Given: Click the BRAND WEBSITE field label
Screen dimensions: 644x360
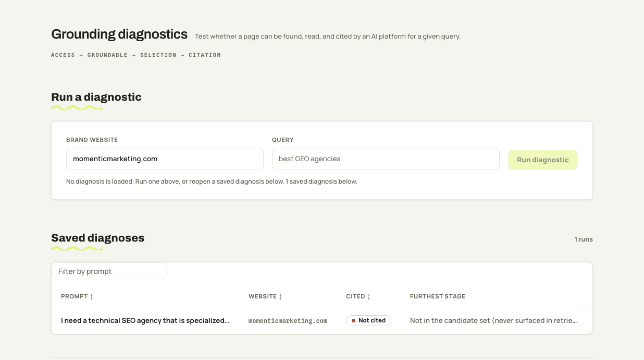Looking at the screenshot, I should point(92,140).
